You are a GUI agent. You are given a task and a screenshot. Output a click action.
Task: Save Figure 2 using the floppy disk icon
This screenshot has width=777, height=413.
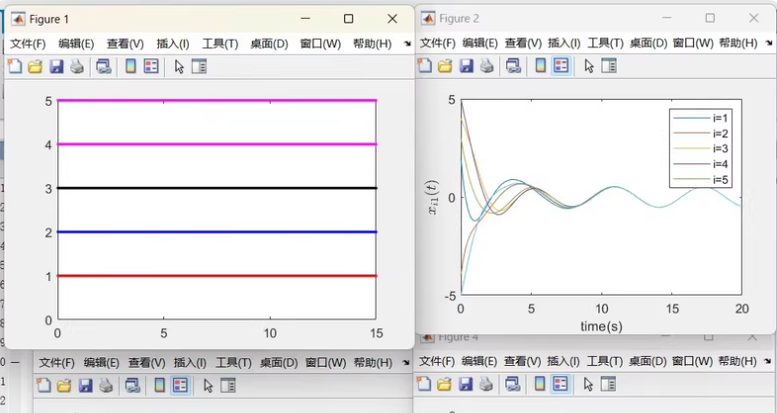(466, 65)
